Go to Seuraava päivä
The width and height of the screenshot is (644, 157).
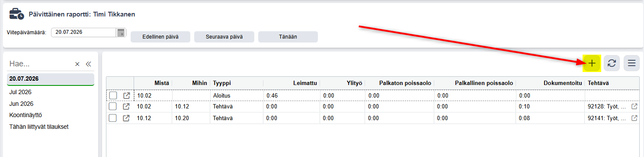224,37
